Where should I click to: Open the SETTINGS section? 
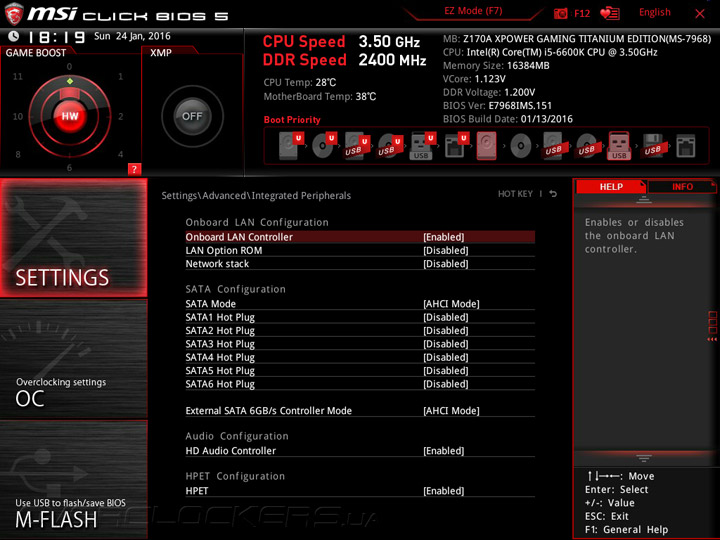click(73, 237)
